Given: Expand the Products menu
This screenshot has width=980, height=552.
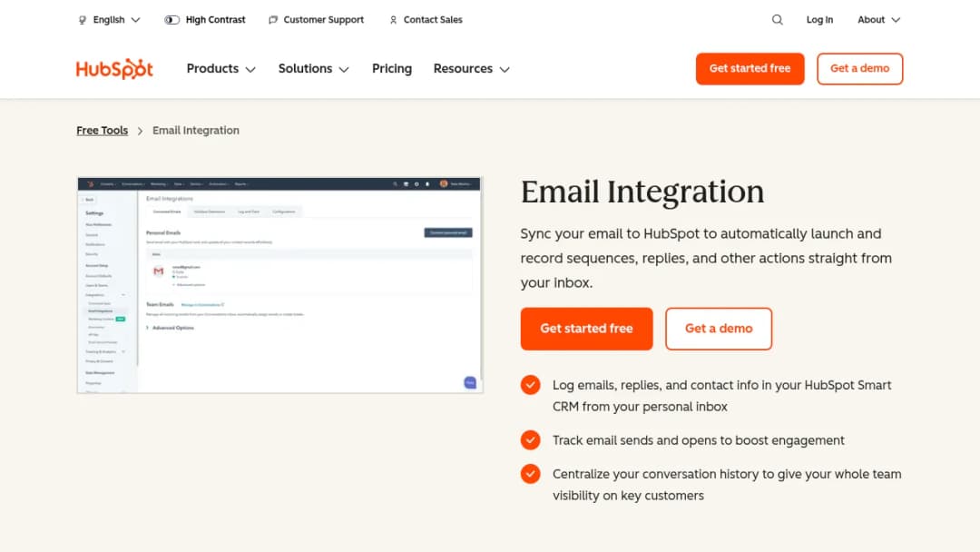Looking at the screenshot, I should pyautogui.click(x=220, y=69).
